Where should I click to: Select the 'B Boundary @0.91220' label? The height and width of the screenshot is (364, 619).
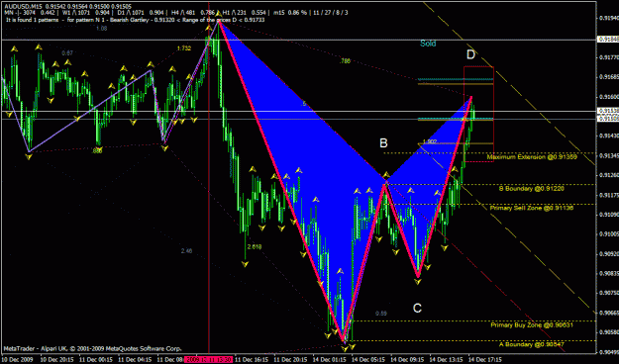pyautogui.click(x=531, y=189)
